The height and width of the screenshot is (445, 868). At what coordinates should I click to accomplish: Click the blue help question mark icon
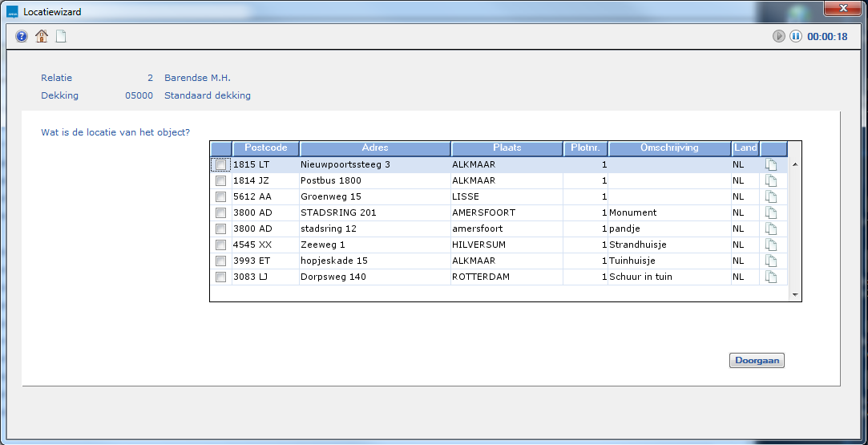[22, 36]
